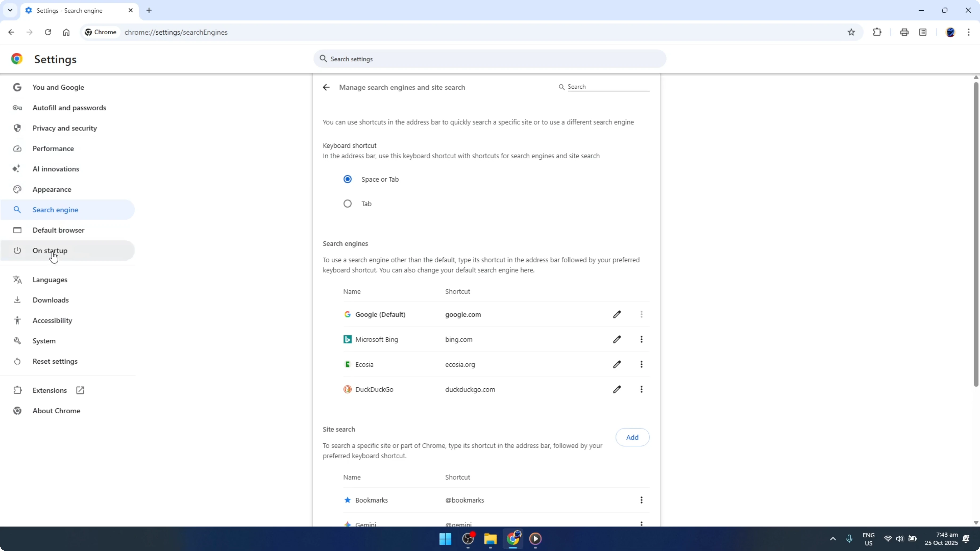Open File Explorer from taskbar
The width and height of the screenshot is (980, 551).
[x=490, y=539]
